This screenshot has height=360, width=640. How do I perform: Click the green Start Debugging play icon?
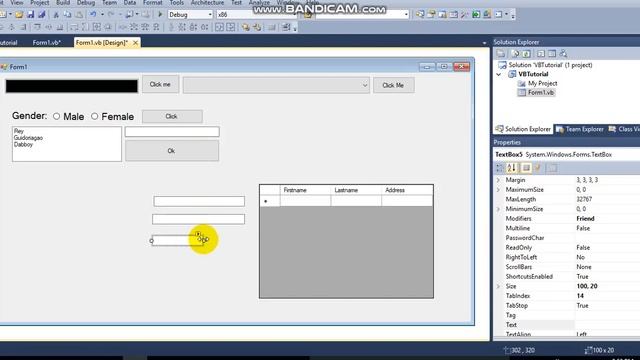(160, 15)
